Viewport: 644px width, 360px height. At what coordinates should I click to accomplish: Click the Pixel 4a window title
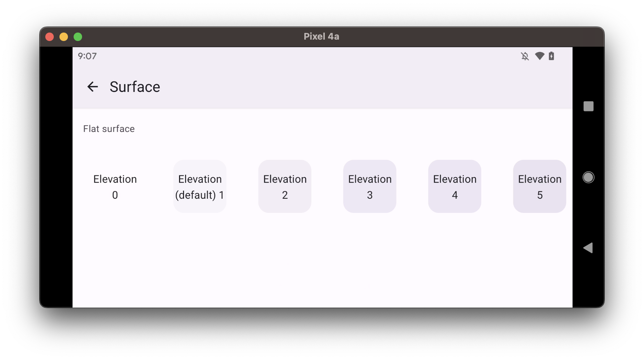(321, 36)
